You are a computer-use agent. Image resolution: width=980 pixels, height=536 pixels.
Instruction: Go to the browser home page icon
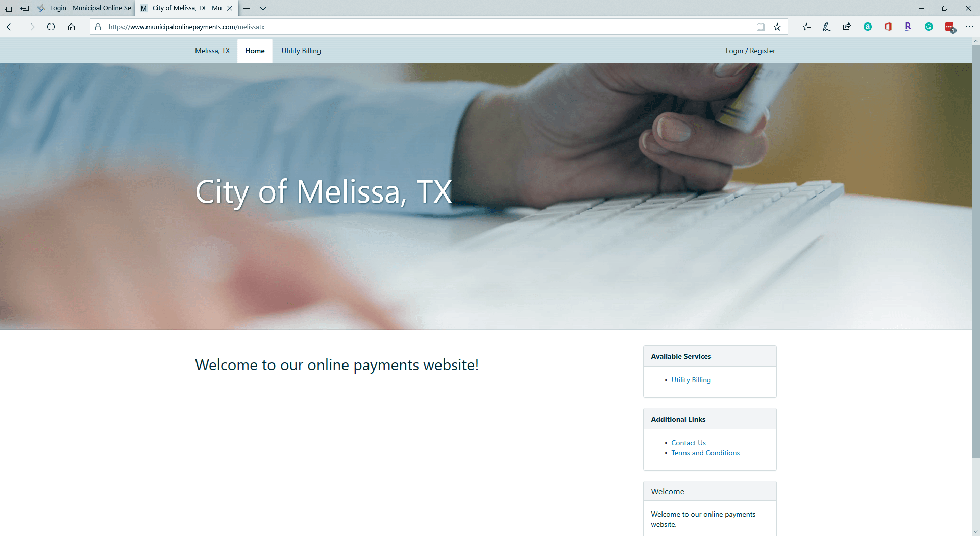click(x=71, y=27)
